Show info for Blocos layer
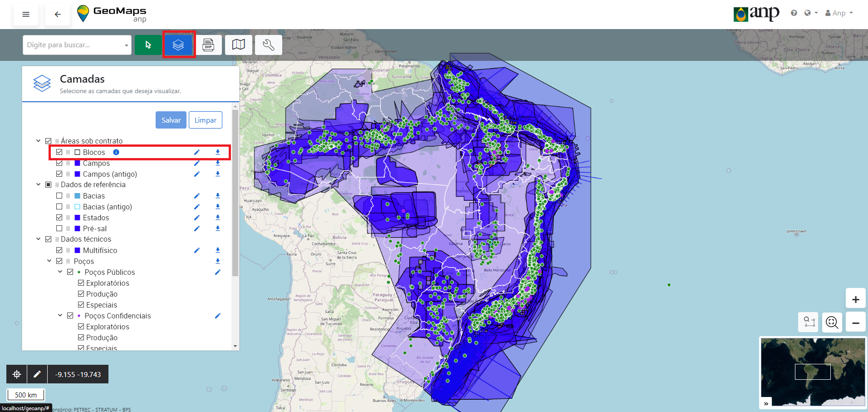This screenshot has width=868, height=412. (x=116, y=152)
